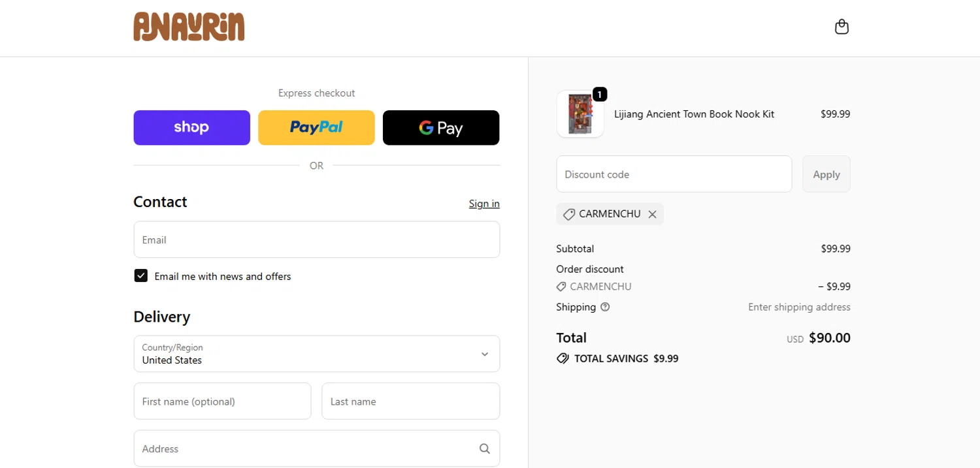Focus the Discount code field

click(674, 174)
